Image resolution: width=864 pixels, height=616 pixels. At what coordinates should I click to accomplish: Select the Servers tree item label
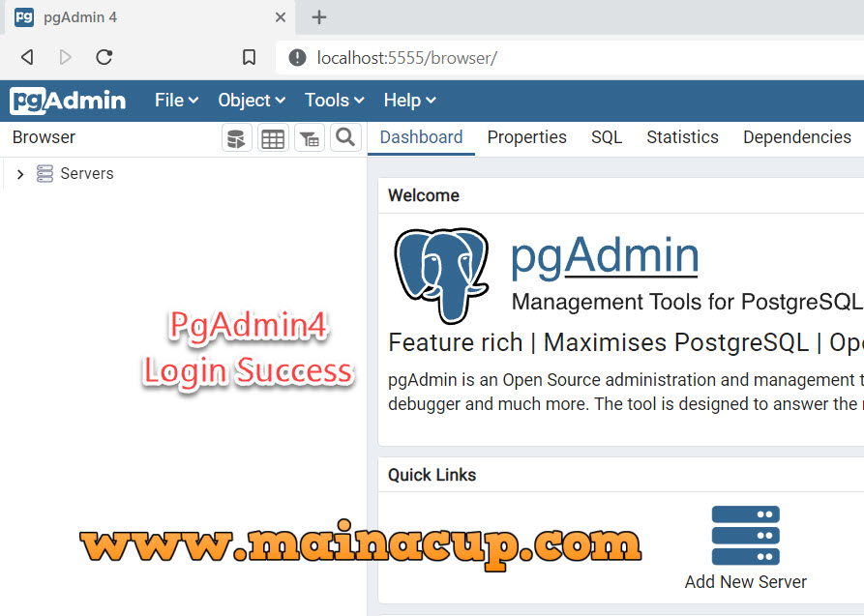click(x=87, y=173)
